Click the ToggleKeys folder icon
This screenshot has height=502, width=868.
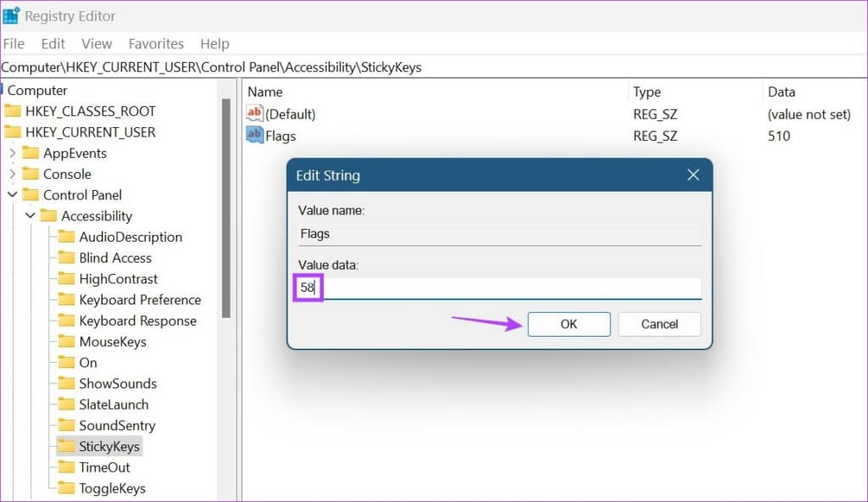(x=68, y=488)
